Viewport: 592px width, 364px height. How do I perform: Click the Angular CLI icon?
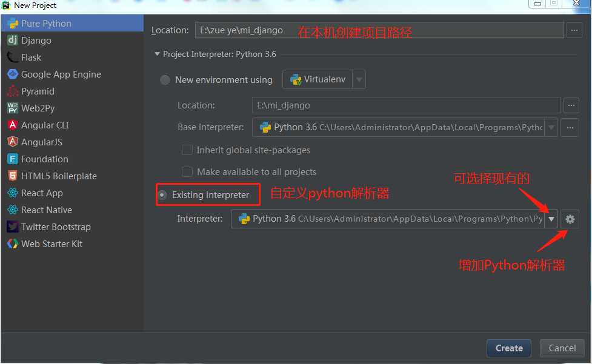[x=13, y=125]
